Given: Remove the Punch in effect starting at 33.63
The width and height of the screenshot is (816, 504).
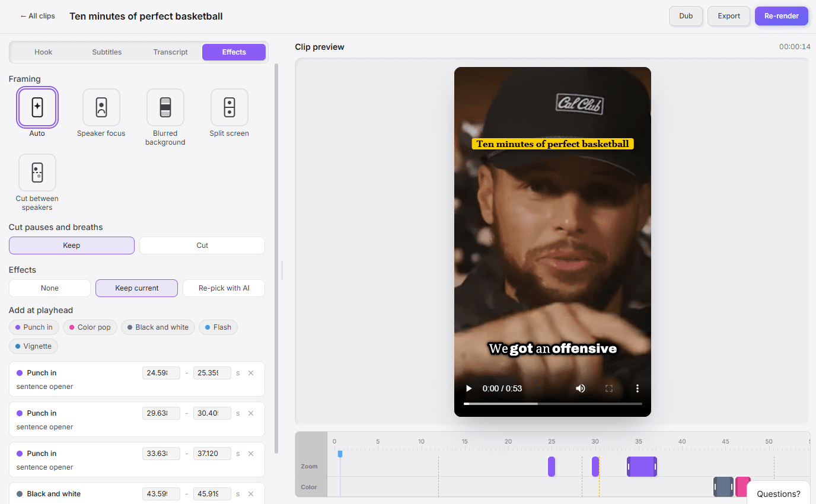Looking at the screenshot, I should coord(251,454).
